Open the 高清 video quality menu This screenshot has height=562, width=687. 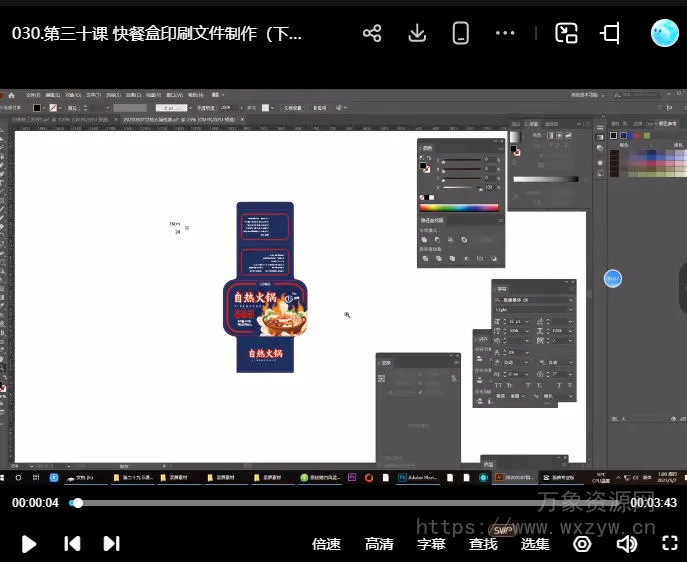tap(379, 544)
